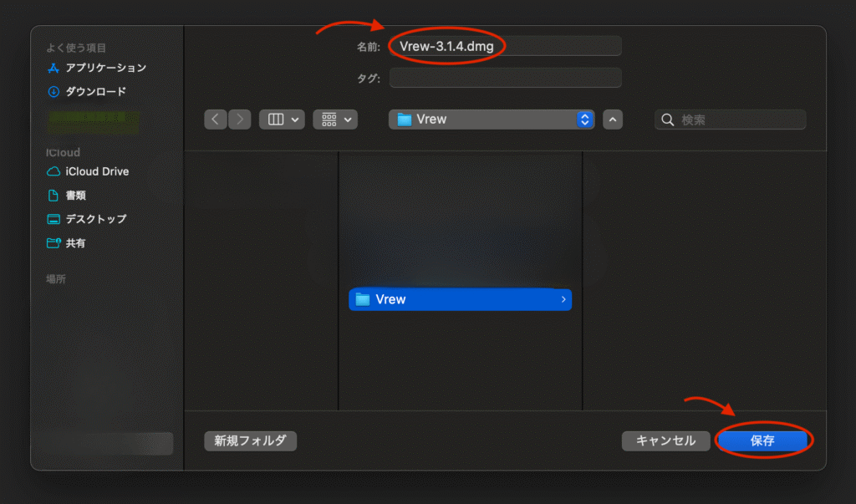Navigate forward with the right arrow
856x504 pixels.
pyautogui.click(x=240, y=119)
